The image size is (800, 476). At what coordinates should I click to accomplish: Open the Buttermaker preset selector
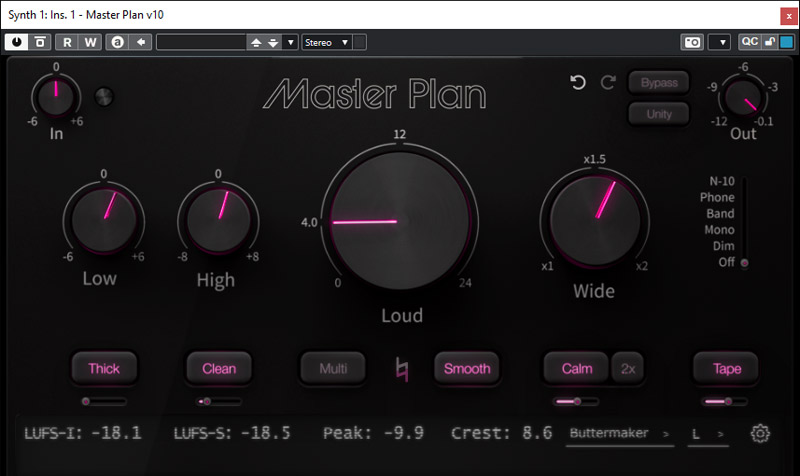click(619, 434)
